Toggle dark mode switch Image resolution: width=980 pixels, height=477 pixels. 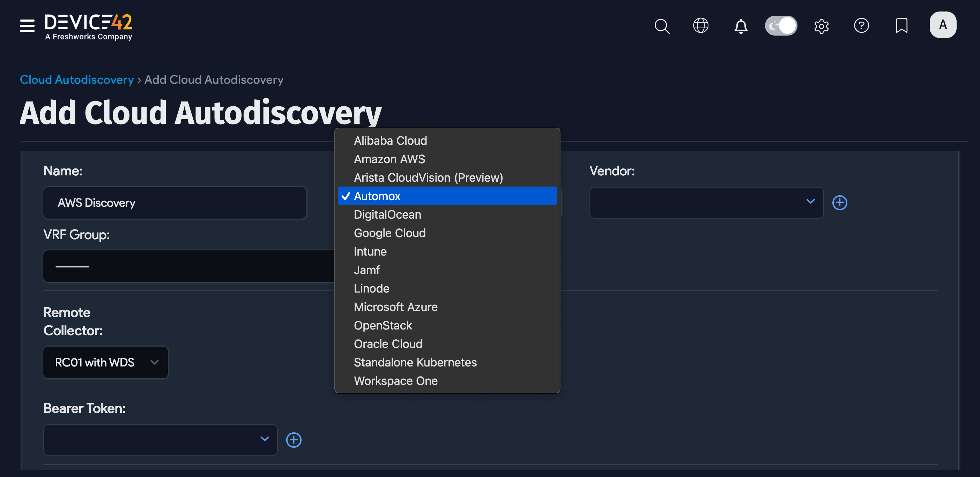click(x=781, y=26)
